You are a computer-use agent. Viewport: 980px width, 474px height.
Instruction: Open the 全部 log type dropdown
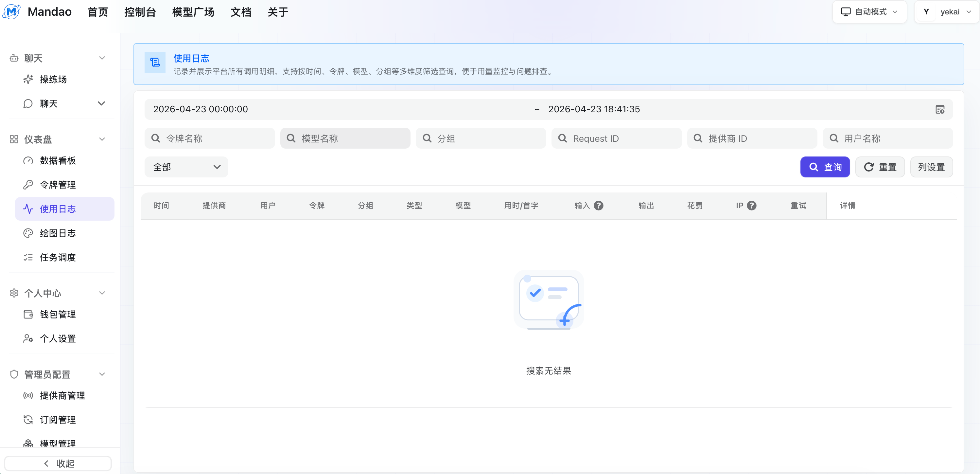click(x=186, y=167)
